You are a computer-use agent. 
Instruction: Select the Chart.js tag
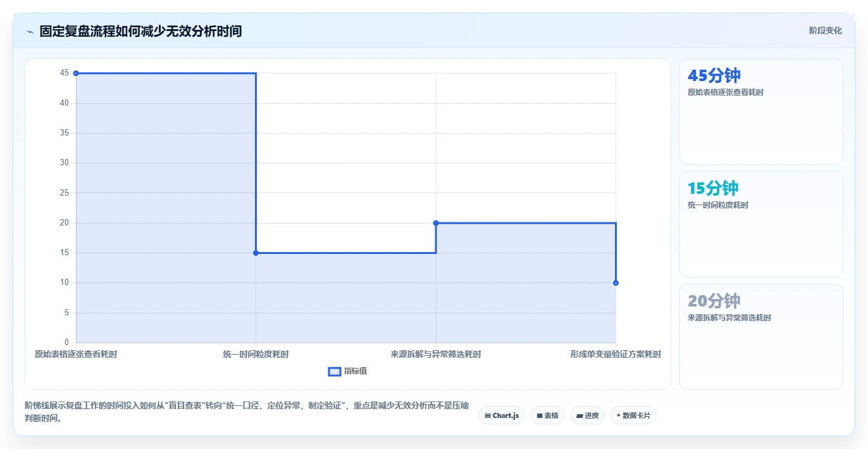[502, 415]
